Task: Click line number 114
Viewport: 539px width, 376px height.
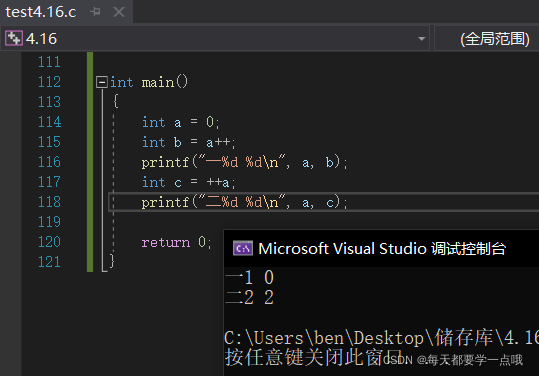Action: coord(50,122)
